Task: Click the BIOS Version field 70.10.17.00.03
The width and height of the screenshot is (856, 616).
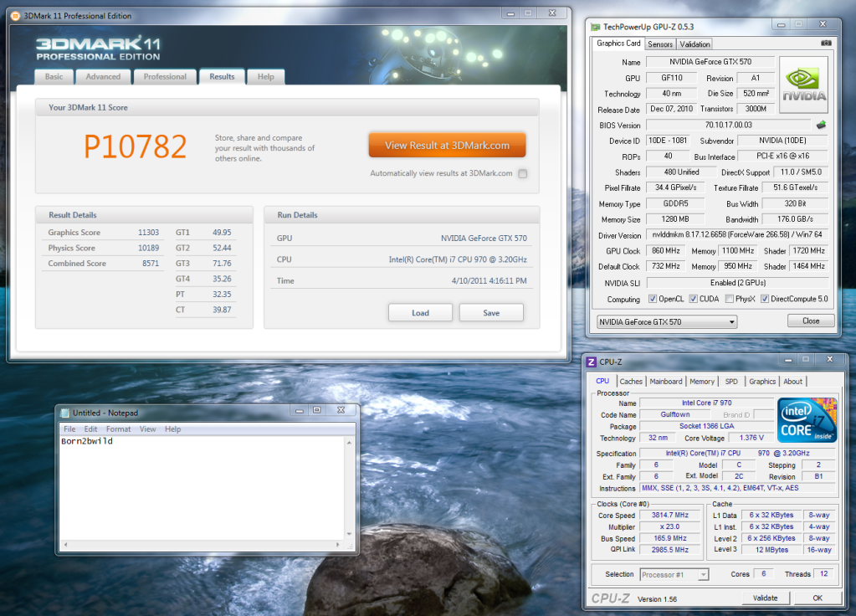Action: click(728, 125)
